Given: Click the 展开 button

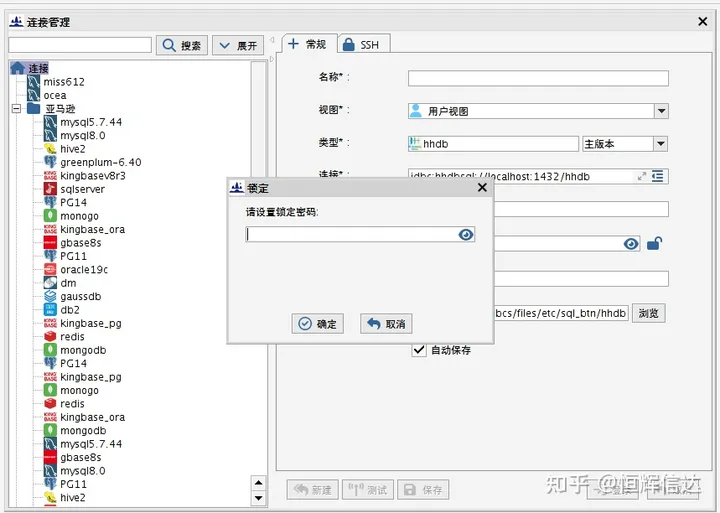Looking at the screenshot, I should (238, 45).
